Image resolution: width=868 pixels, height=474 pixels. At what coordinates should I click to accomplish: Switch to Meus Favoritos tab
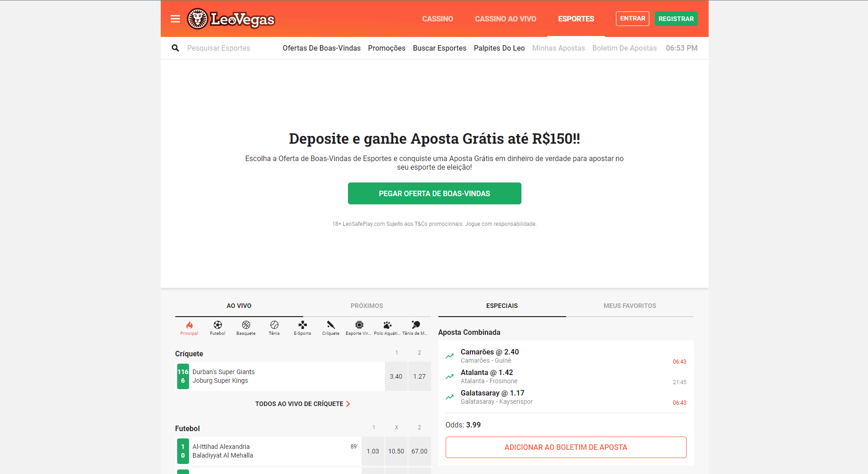(630, 306)
